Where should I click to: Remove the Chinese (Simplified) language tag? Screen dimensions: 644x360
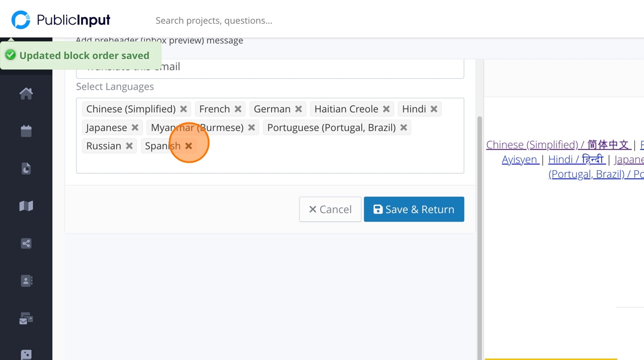183,109
